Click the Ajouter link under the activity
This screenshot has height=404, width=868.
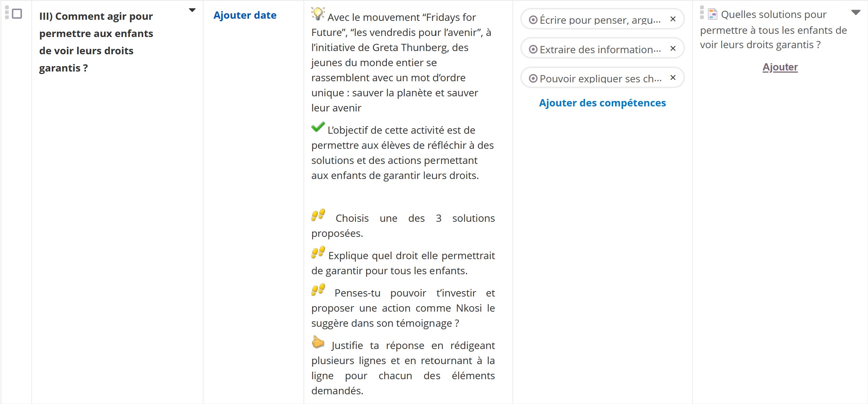tap(780, 67)
